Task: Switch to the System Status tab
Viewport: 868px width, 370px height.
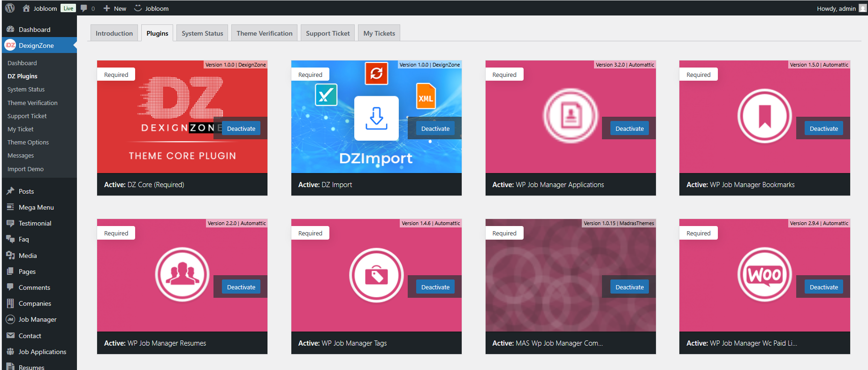Action: tap(202, 33)
